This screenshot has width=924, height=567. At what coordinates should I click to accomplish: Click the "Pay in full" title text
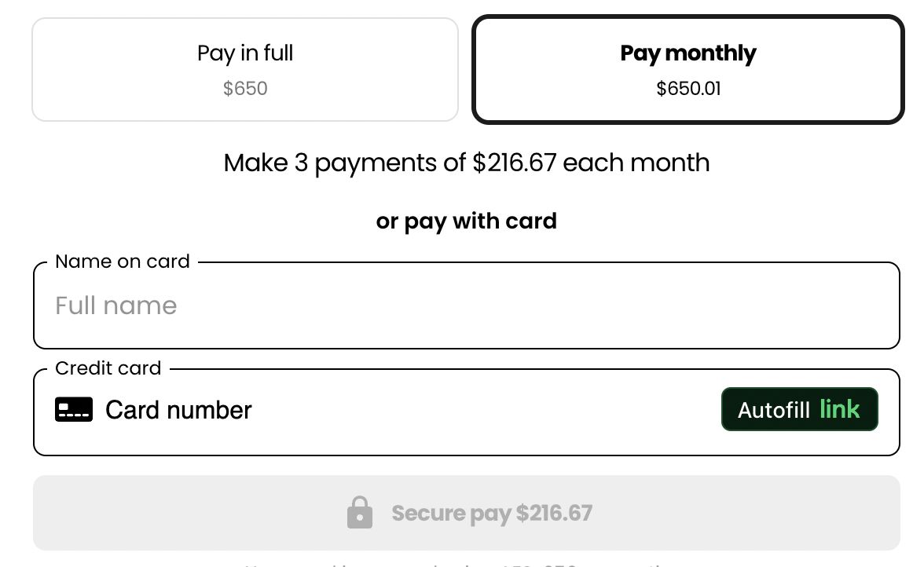[x=245, y=53]
